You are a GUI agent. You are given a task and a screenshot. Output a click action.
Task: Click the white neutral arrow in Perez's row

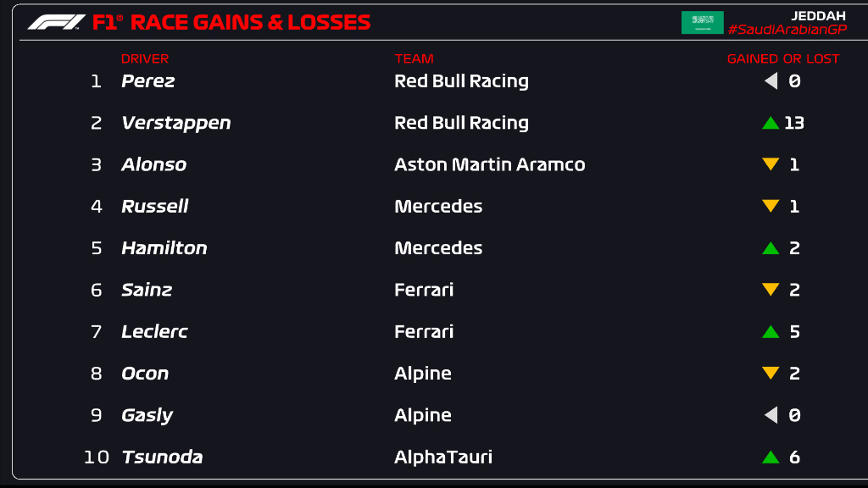771,81
